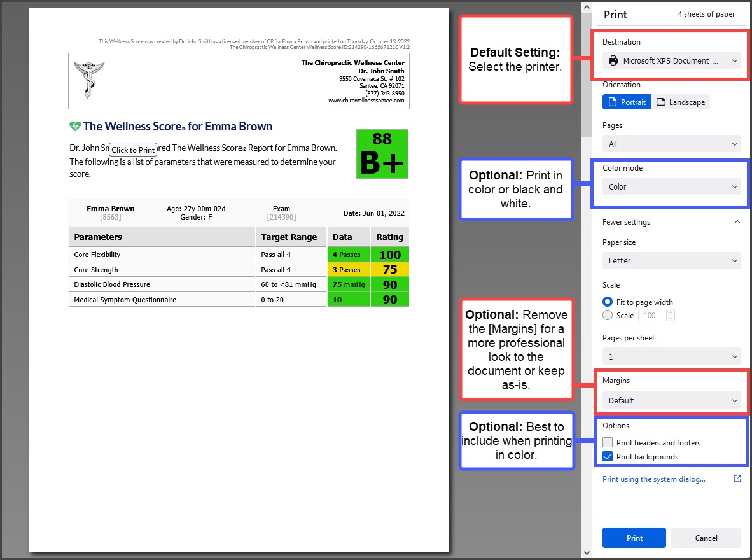Click the printer icon in Destination field
Screen dimensions: 752x560
point(613,60)
